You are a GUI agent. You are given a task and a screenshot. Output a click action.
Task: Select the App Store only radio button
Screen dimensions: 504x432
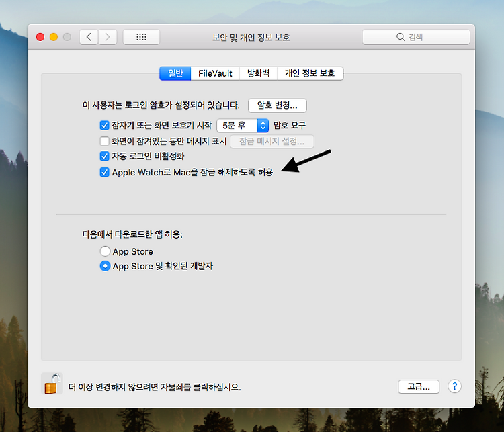pos(105,251)
